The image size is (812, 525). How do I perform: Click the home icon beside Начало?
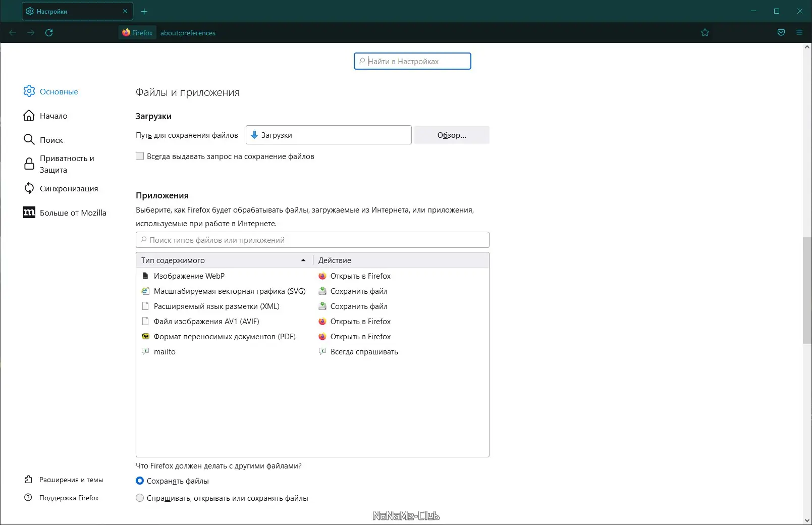[29, 116]
